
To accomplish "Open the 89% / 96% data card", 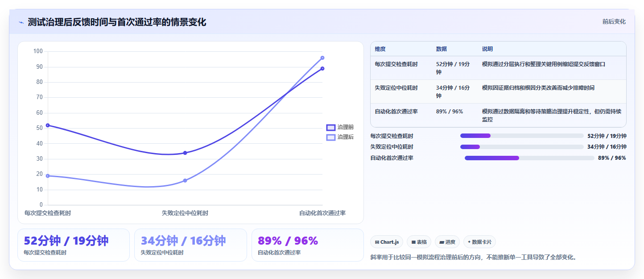I will pyautogui.click(x=308, y=245).
